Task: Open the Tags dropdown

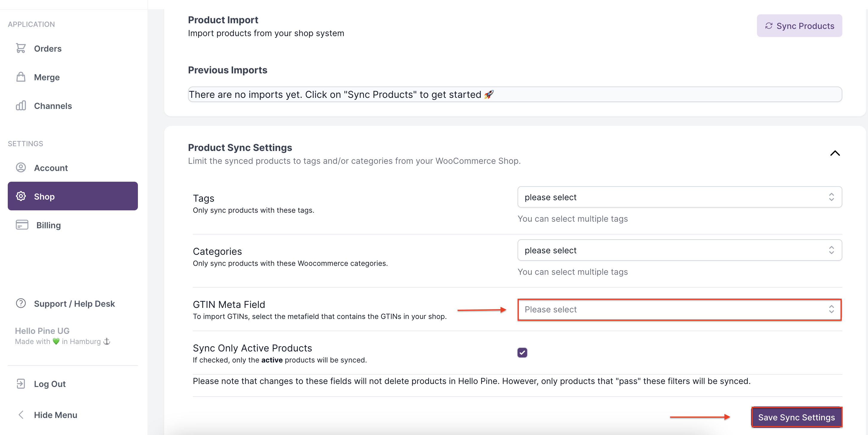Action: point(679,197)
